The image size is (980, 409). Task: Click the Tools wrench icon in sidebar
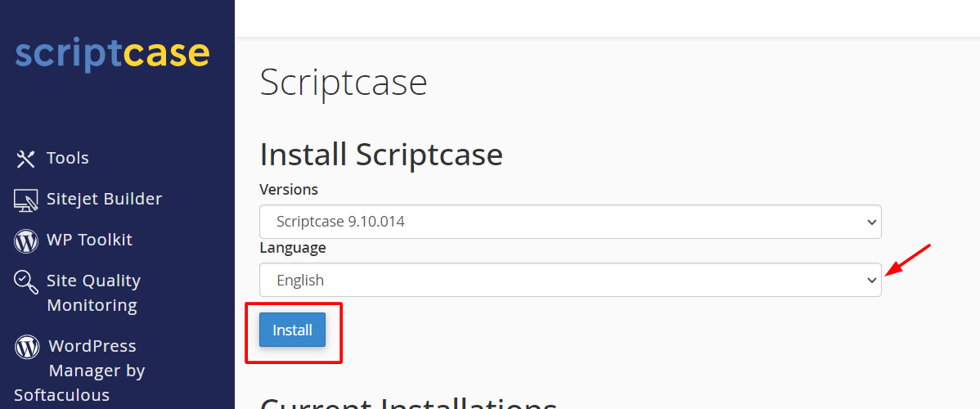(25, 159)
